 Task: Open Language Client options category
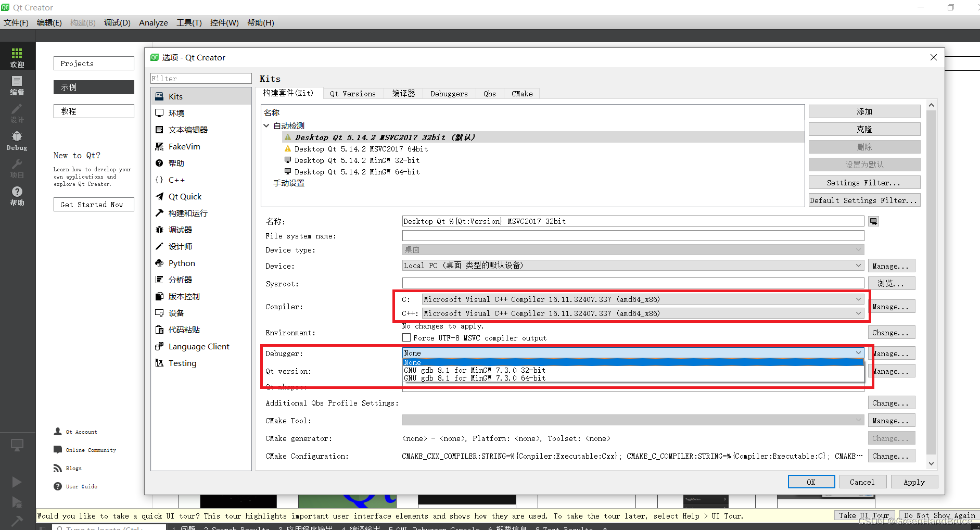point(201,346)
